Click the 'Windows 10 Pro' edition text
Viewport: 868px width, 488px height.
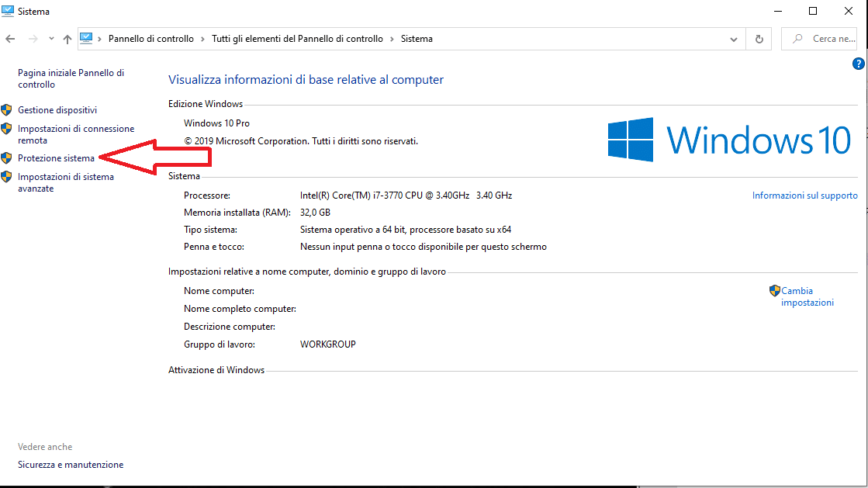[216, 123]
